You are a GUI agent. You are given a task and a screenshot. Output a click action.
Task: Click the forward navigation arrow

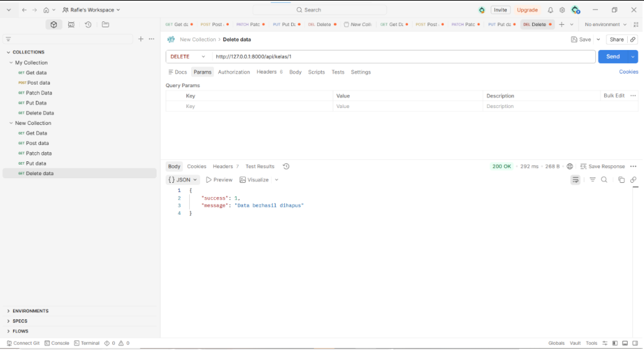pyautogui.click(x=34, y=10)
